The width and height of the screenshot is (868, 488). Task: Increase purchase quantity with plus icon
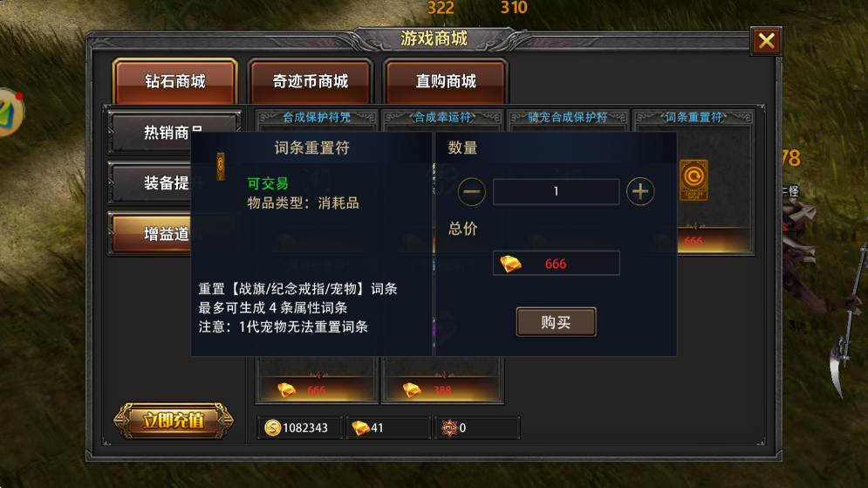click(640, 192)
